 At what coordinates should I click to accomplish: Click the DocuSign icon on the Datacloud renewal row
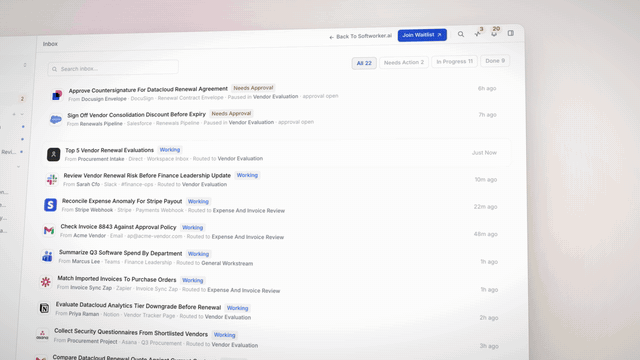(57, 95)
